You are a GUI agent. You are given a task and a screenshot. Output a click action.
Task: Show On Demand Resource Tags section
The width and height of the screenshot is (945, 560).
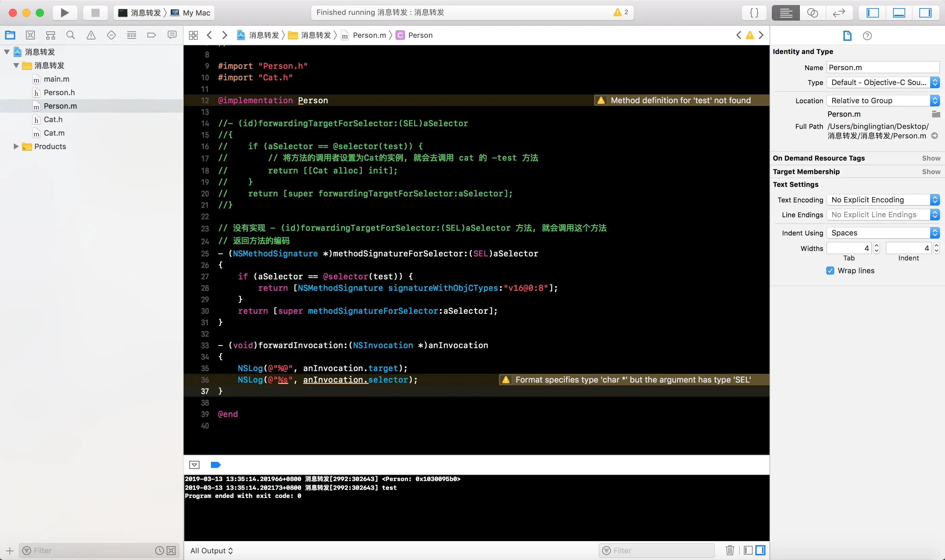[x=930, y=158]
